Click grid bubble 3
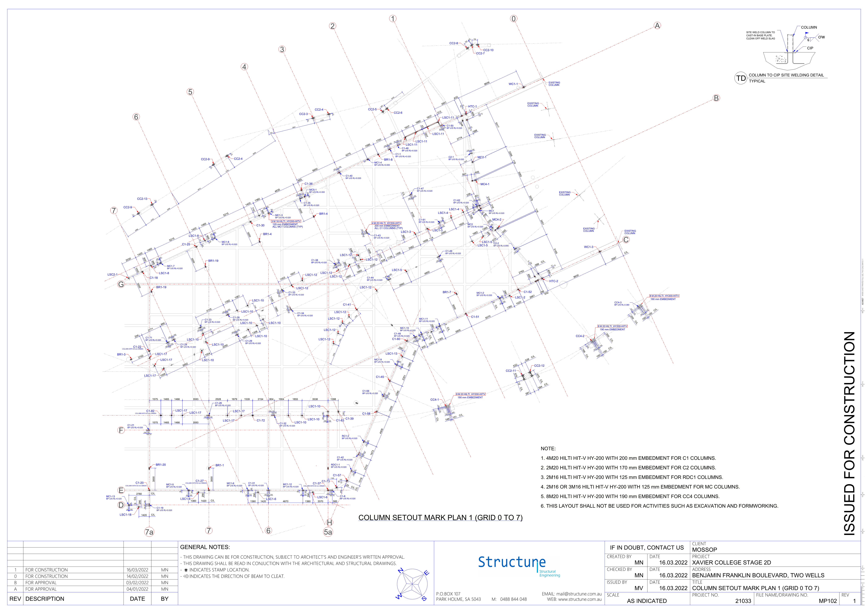 pyautogui.click(x=282, y=49)
